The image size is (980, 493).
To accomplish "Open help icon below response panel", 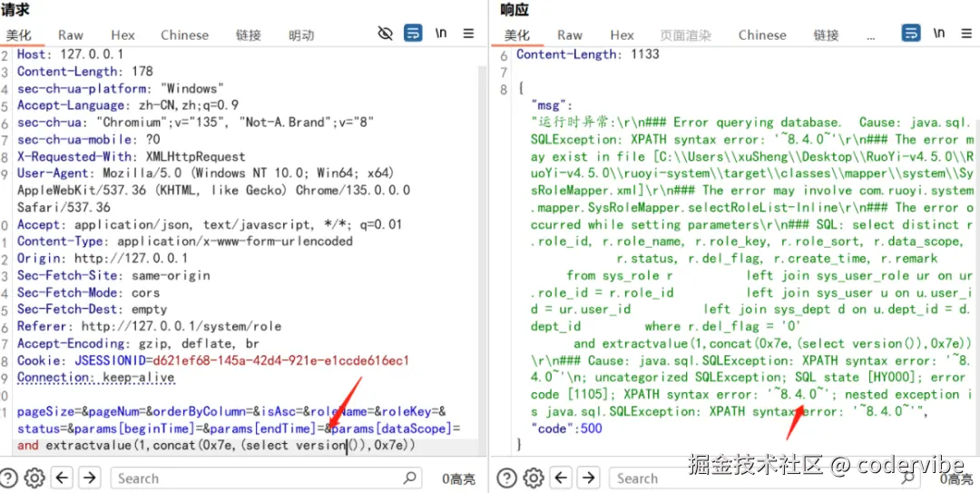I will pos(507,478).
